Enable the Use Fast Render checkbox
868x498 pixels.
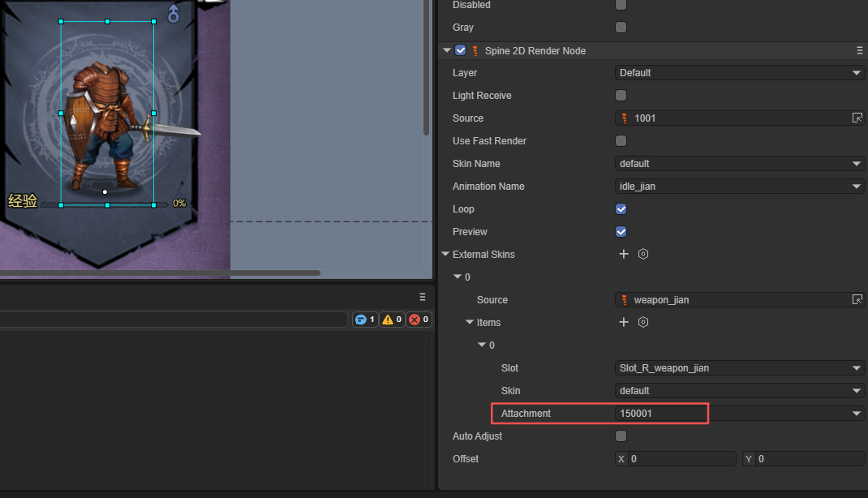click(621, 141)
